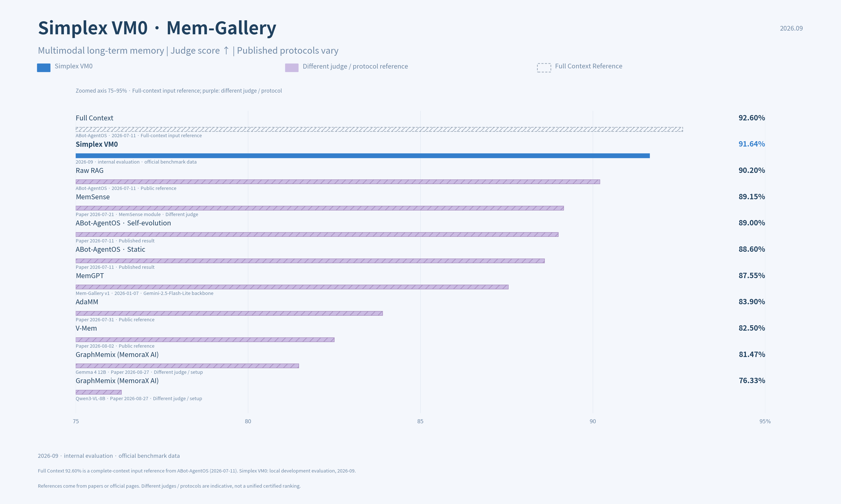Screen dimensions: 841x504
Task: Select the GraphMemix 81.47% bar
Action: (187, 366)
